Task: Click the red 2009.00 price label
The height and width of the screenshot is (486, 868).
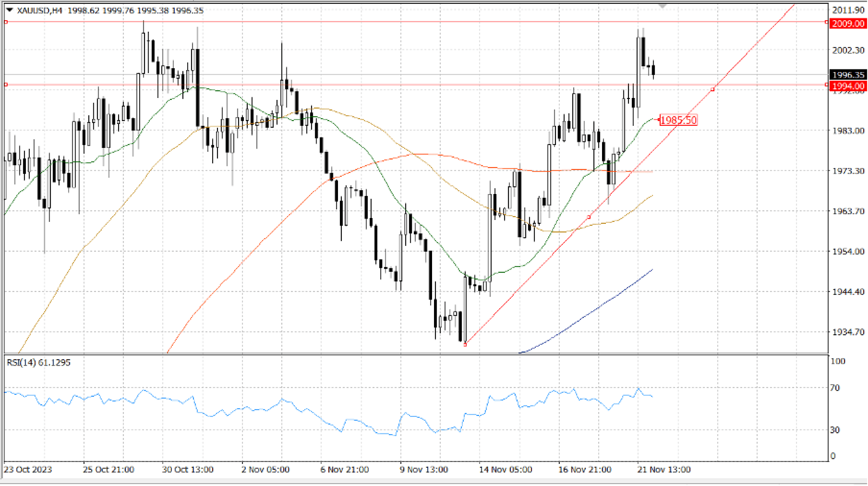Action: [848, 24]
